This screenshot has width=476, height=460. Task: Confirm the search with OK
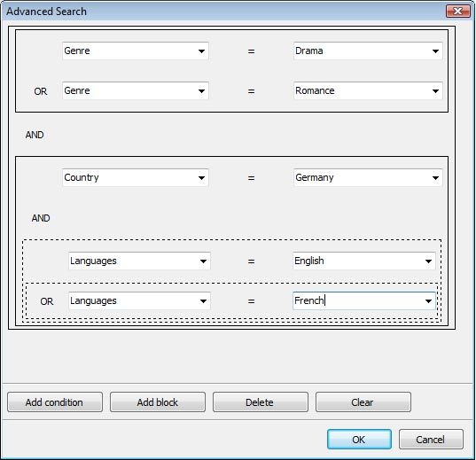coord(359,440)
